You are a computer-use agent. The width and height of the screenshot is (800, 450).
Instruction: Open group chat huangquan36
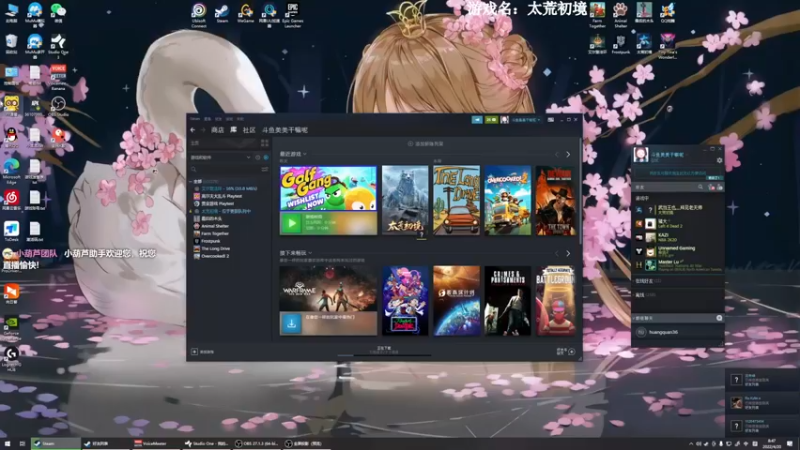pyautogui.click(x=678, y=332)
